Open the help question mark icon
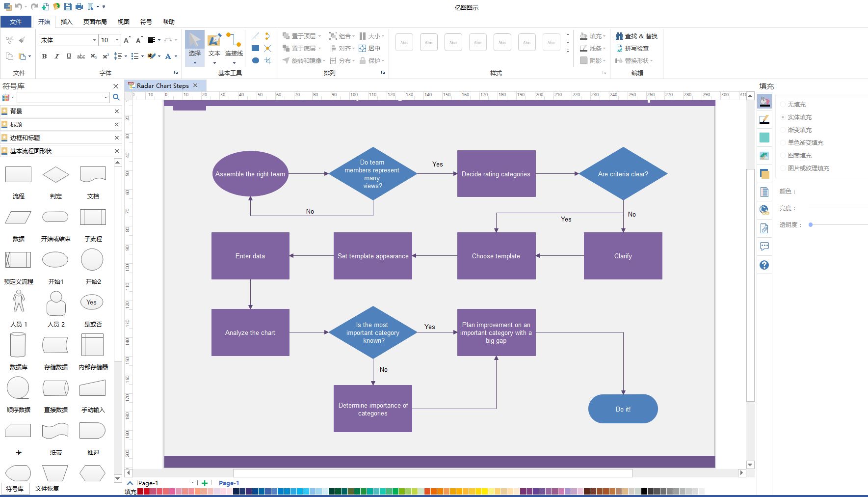Screen dimensions: 868x497 pyautogui.click(x=764, y=265)
